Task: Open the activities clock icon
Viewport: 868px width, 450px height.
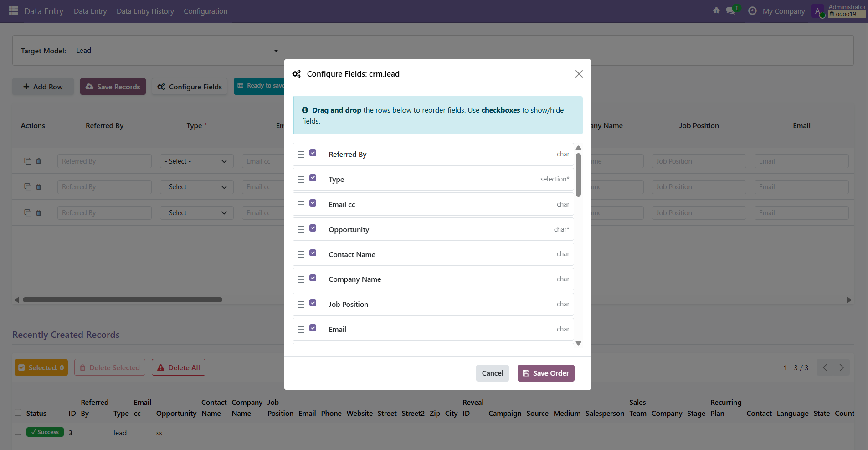Action: click(752, 10)
